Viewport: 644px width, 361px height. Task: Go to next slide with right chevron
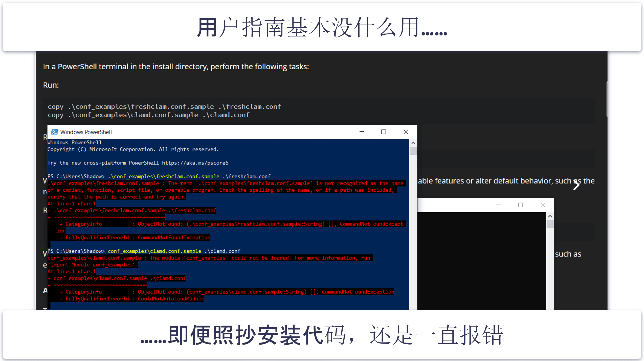576,185
